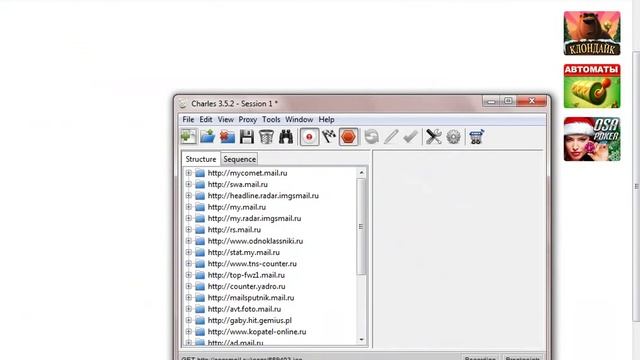Image resolution: width=640 pixels, height=360 pixels.
Task: Switch to the Sequence tab
Action: 240,159
